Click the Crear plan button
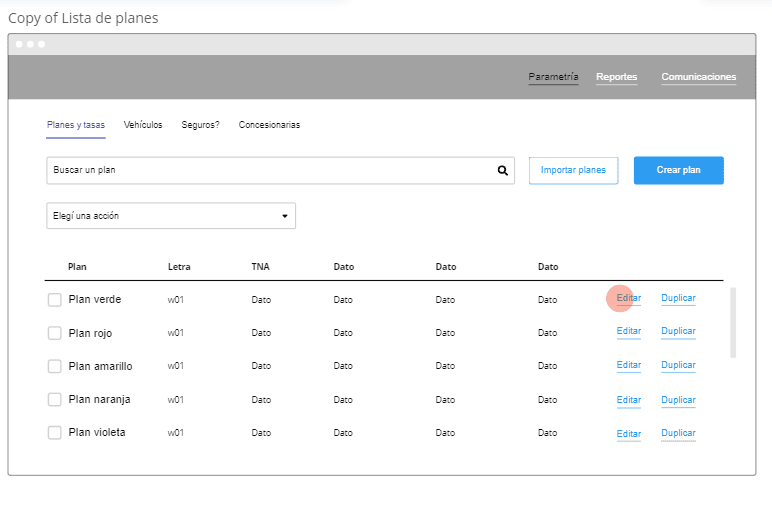Screen dimensions: 772x519 (678, 170)
